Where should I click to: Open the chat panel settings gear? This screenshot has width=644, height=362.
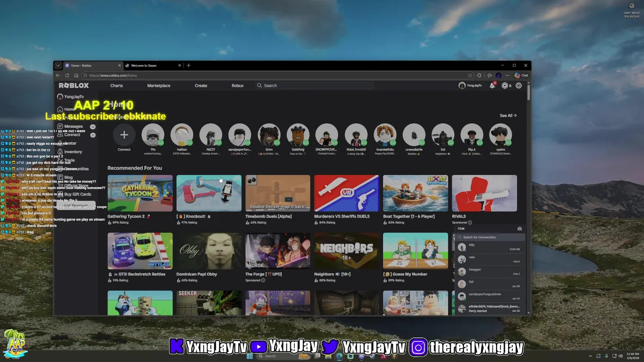coord(520,229)
